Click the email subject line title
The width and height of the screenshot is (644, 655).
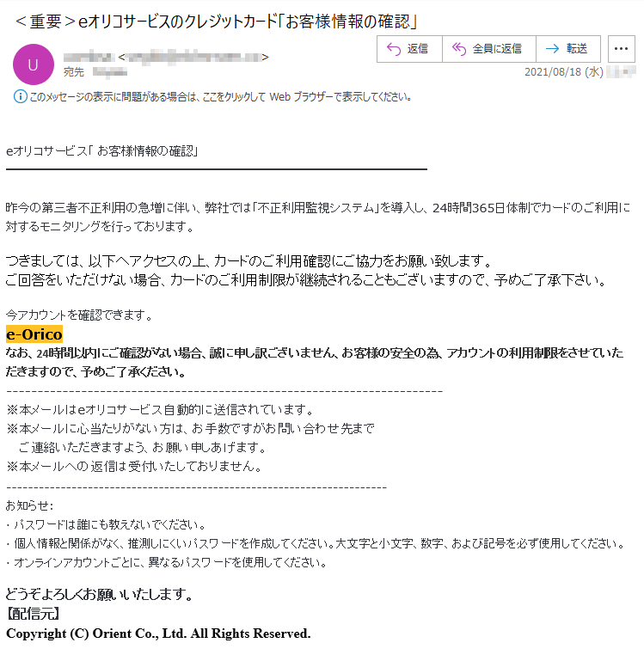[217, 21]
